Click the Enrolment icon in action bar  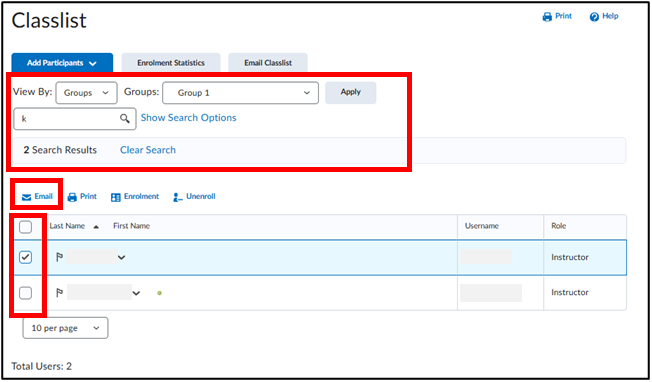click(x=116, y=197)
